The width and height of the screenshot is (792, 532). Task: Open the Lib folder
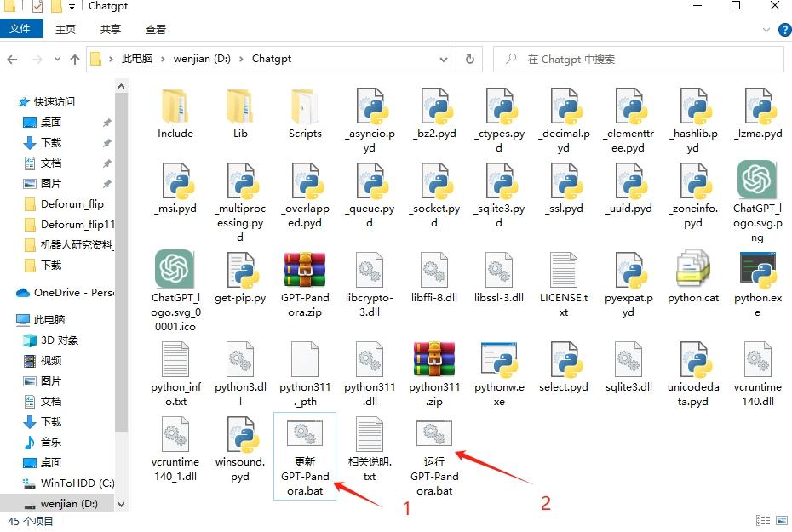240,113
